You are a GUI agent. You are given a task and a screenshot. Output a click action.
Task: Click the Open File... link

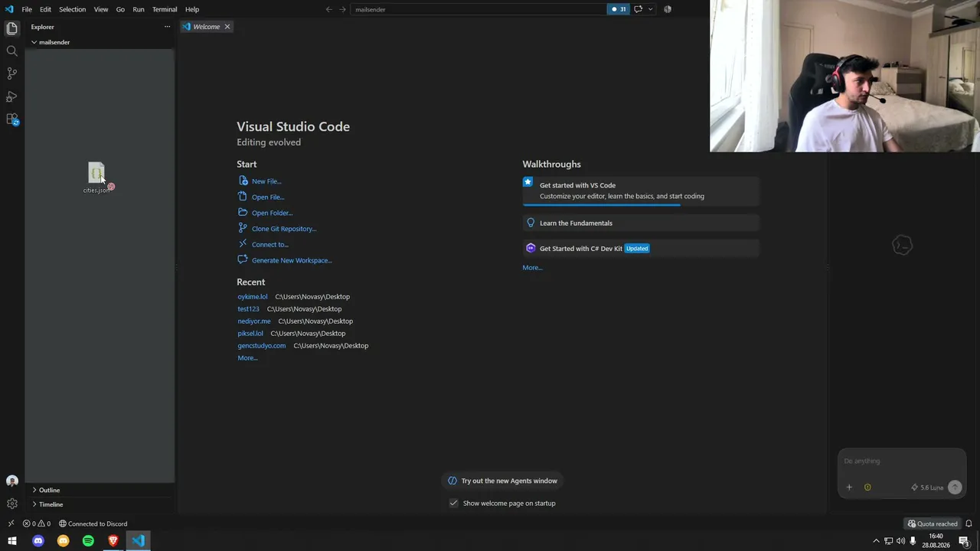click(x=268, y=197)
